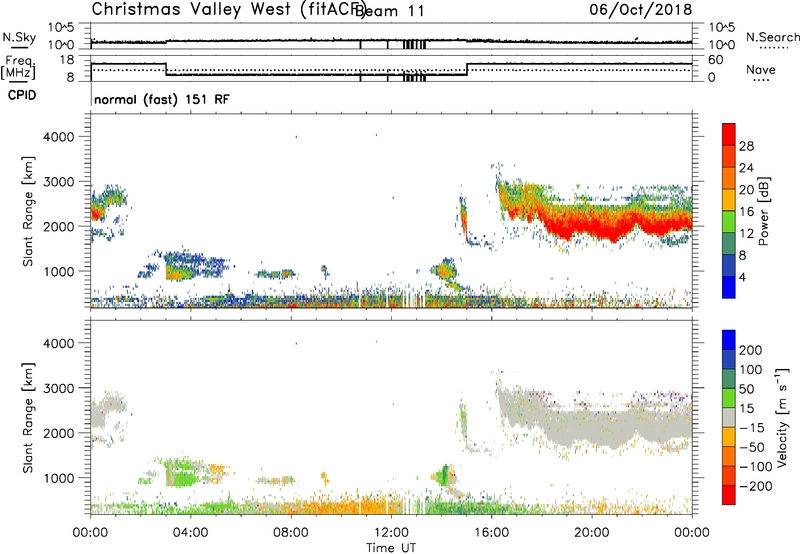Click the 06/Oct/2018 date label
Image resolution: width=800 pixels, height=554 pixels.
641,9
